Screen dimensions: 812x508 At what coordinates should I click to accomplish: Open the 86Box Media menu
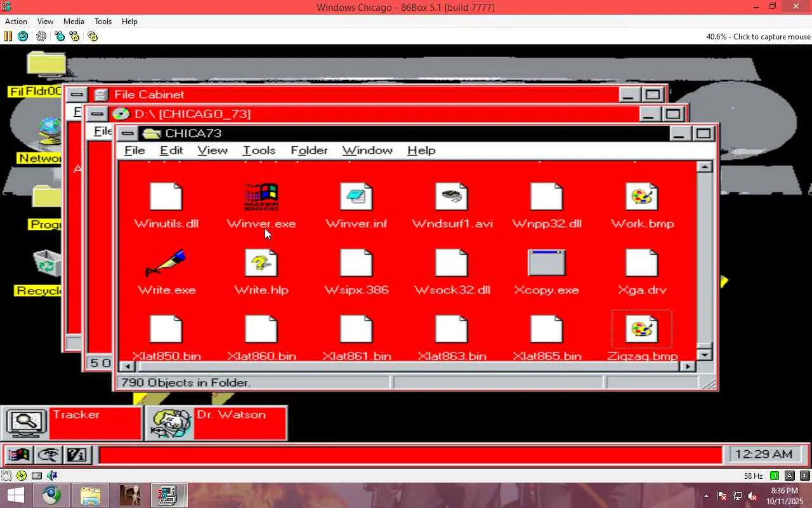[x=74, y=22]
